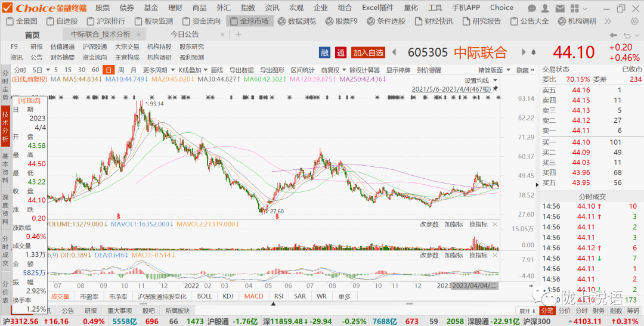Set price alert with bell icon
The width and height of the screenshot is (644, 326).
click(x=534, y=52)
